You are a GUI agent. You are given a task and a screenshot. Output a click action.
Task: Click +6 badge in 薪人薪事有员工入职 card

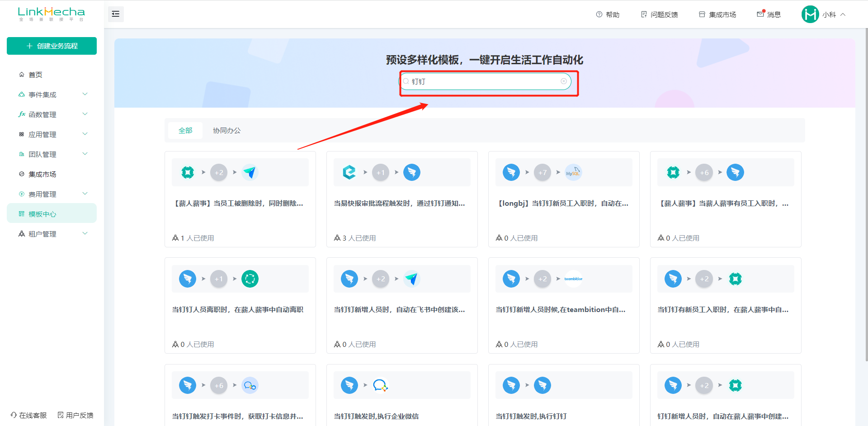tap(704, 172)
